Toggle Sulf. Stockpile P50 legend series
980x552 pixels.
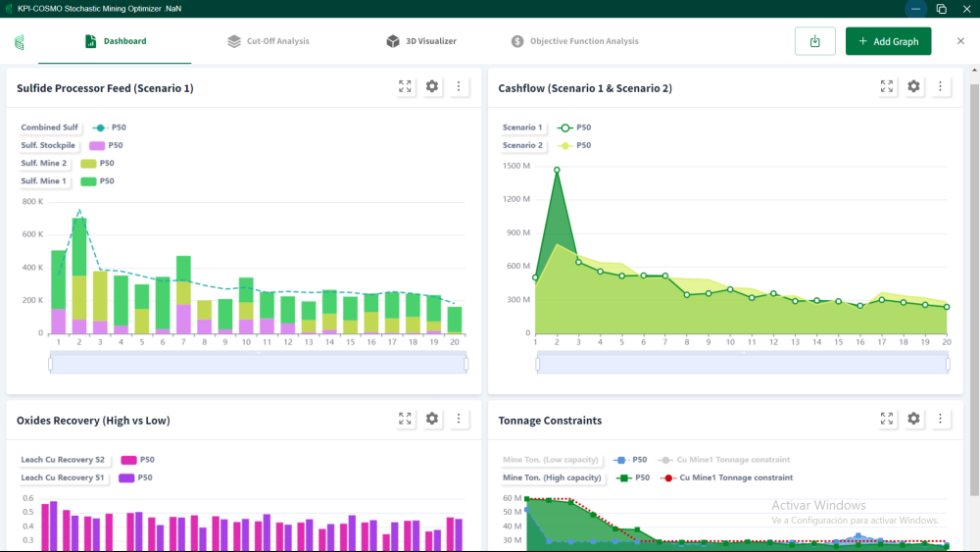(97, 145)
